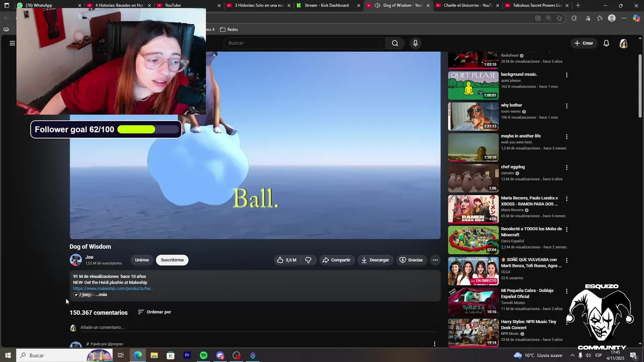Open the 'QUIET PLEASE' background music thumbnail

click(473, 85)
